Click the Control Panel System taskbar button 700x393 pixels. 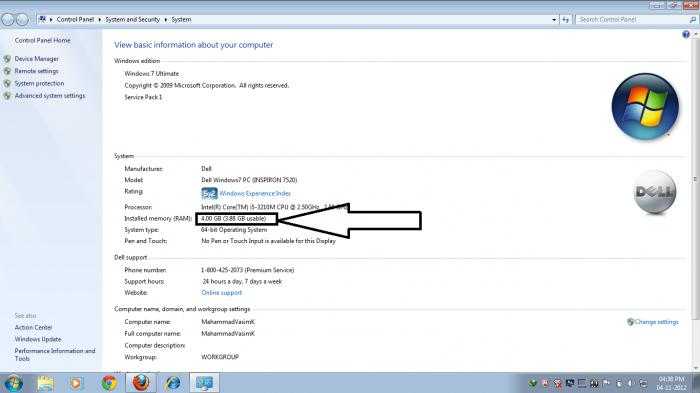click(x=204, y=383)
